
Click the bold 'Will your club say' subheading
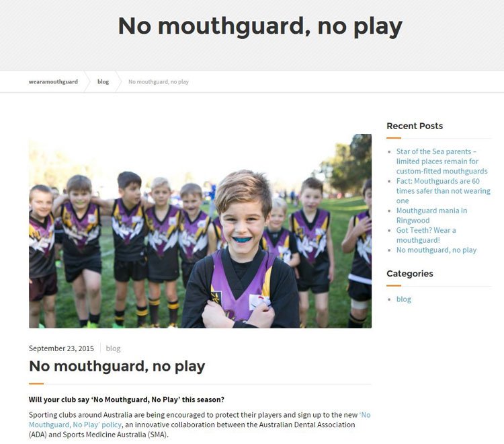pos(126,400)
